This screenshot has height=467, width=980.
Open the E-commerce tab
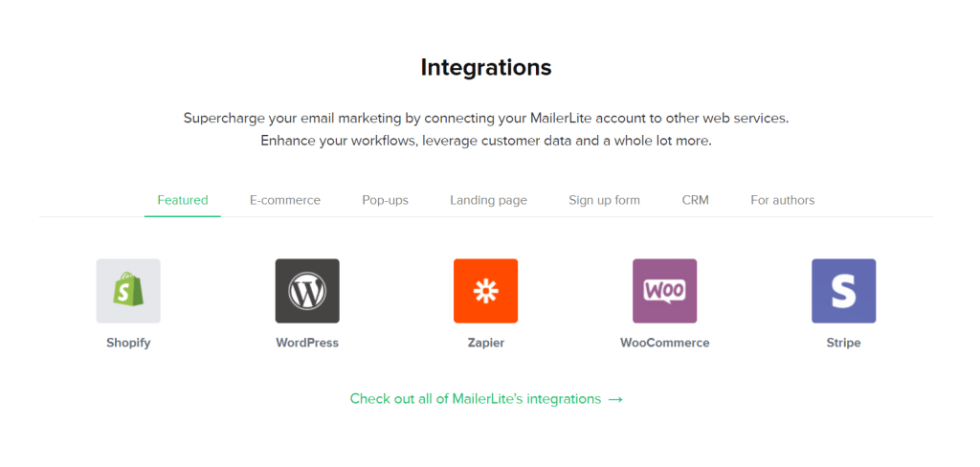(285, 201)
